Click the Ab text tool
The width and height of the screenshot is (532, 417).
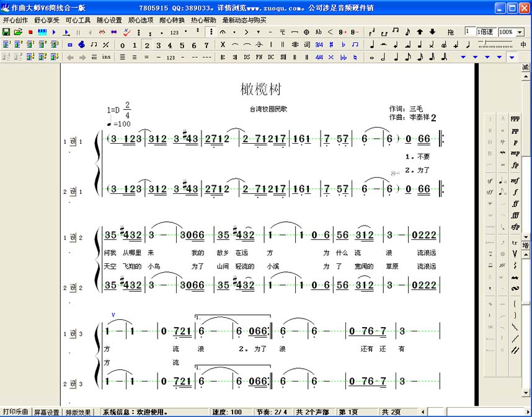[318, 32]
